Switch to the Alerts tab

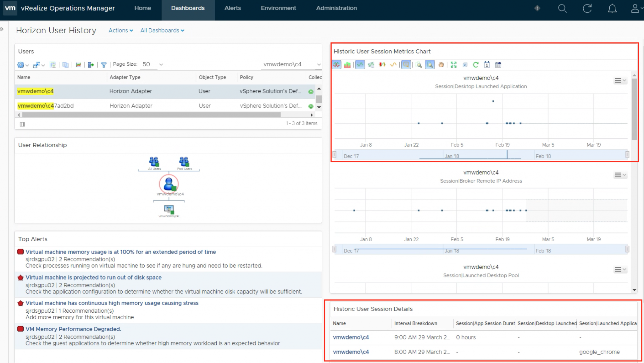point(232,8)
